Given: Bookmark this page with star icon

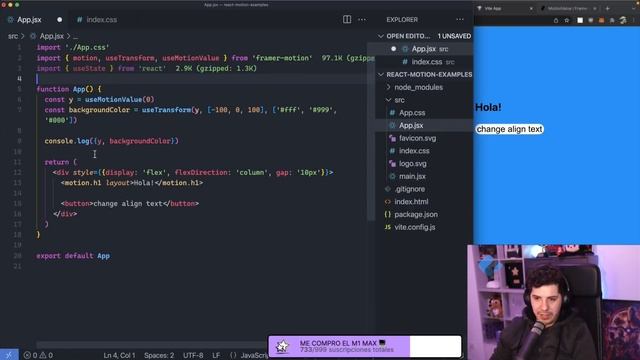Looking at the screenshot, I should tap(567, 20).
